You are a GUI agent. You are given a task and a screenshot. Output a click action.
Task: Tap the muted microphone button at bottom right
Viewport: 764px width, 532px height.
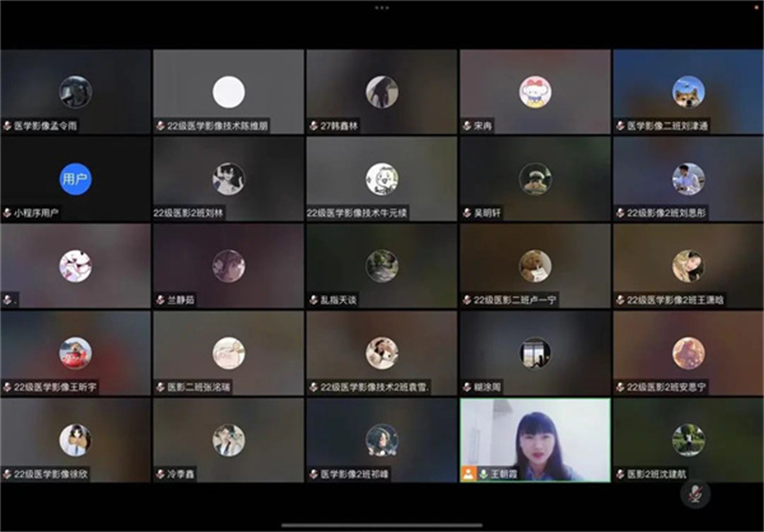[x=694, y=494]
